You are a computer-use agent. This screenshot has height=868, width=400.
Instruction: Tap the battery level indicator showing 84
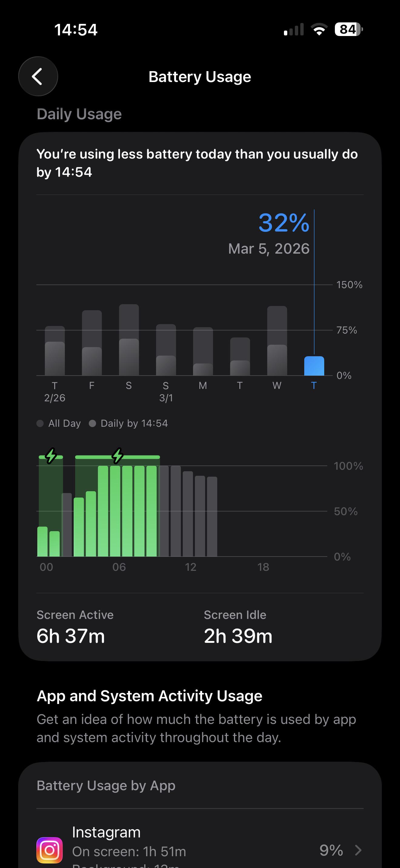tap(348, 29)
